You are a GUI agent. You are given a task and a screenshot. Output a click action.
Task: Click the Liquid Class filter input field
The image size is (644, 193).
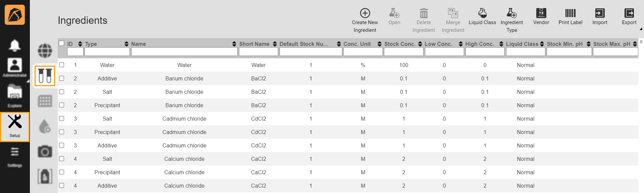coord(526,52)
